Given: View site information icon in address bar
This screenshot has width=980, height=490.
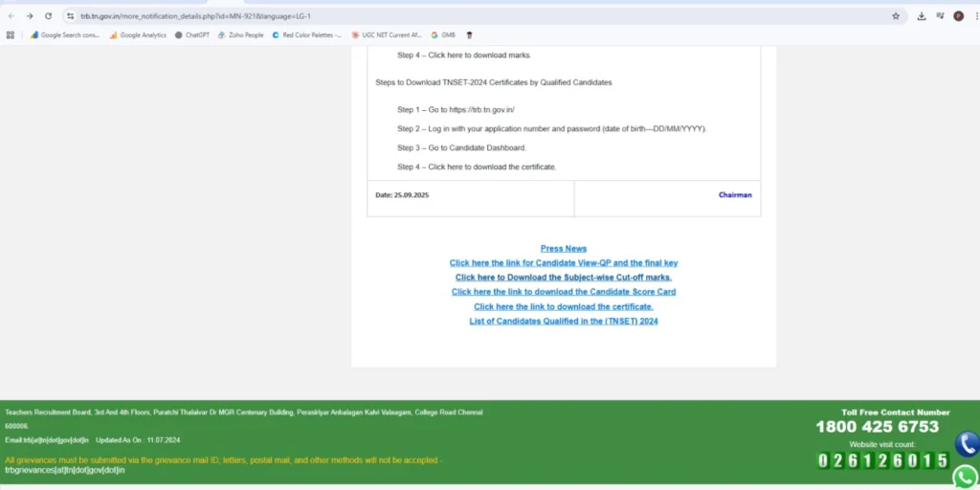Looking at the screenshot, I should point(70,16).
